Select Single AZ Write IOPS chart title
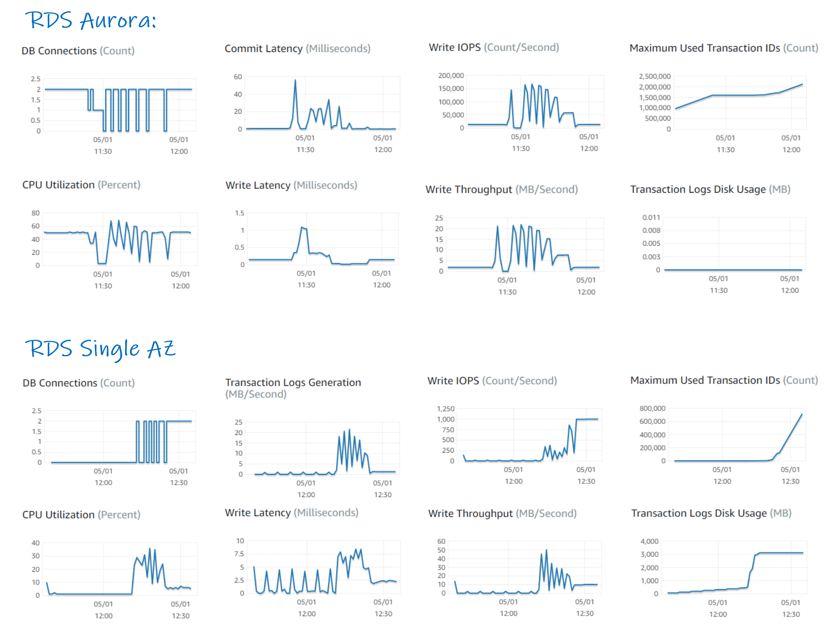Viewport: 835px width, 644px height. tap(492, 380)
